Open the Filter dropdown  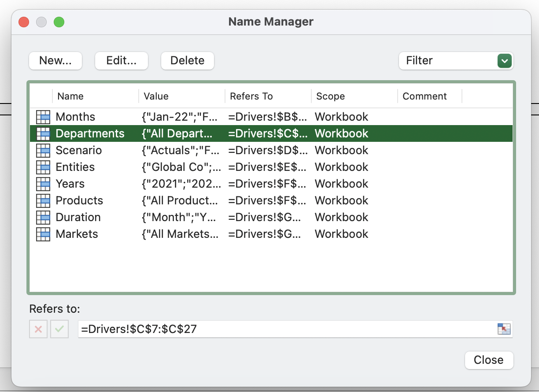pyautogui.click(x=456, y=61)
